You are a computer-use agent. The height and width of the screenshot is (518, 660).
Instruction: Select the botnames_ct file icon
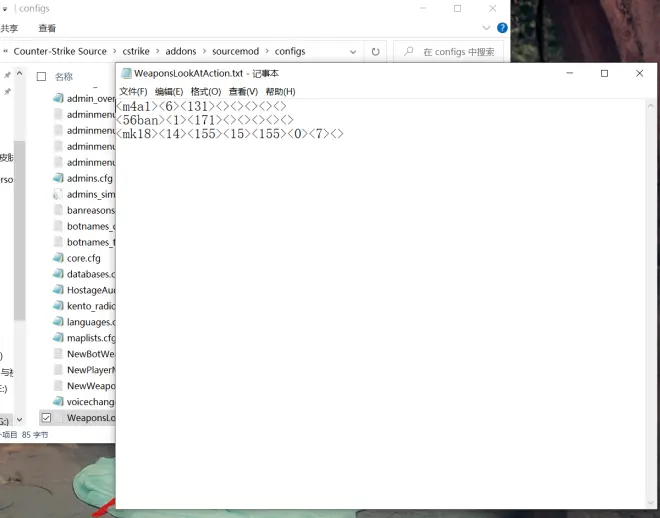click(58, 226)
